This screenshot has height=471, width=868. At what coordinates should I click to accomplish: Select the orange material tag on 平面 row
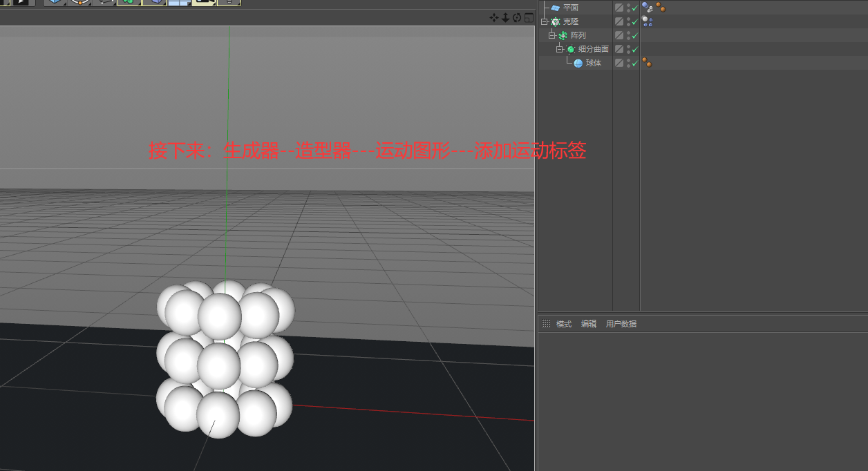pyautogui.click(x=661, y=8)
